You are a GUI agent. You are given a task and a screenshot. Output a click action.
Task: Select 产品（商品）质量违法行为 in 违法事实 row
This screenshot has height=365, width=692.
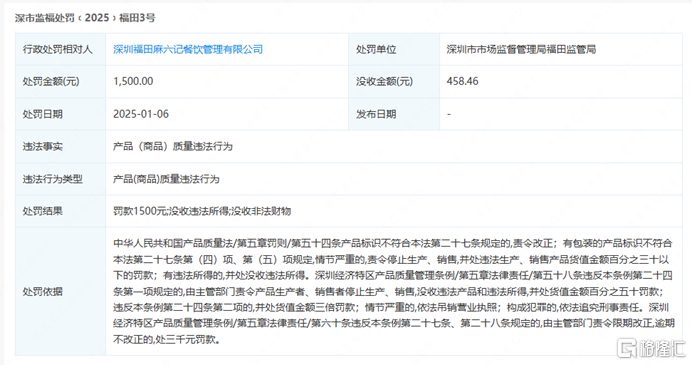173,147
